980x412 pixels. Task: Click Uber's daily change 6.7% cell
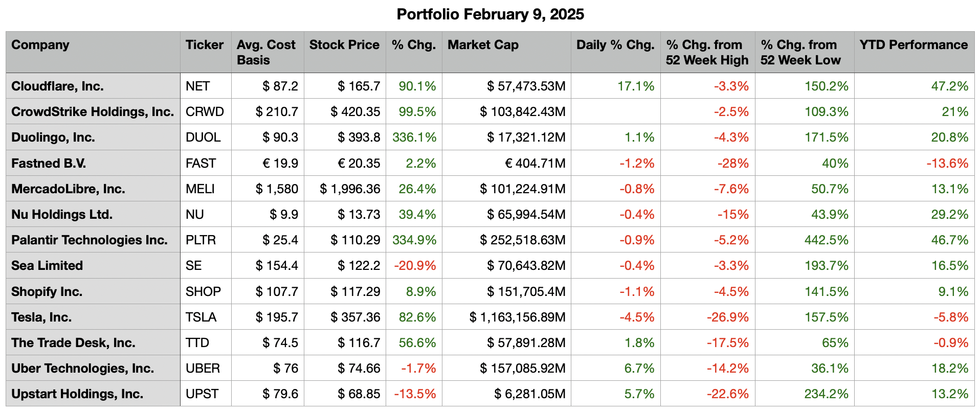639,369
